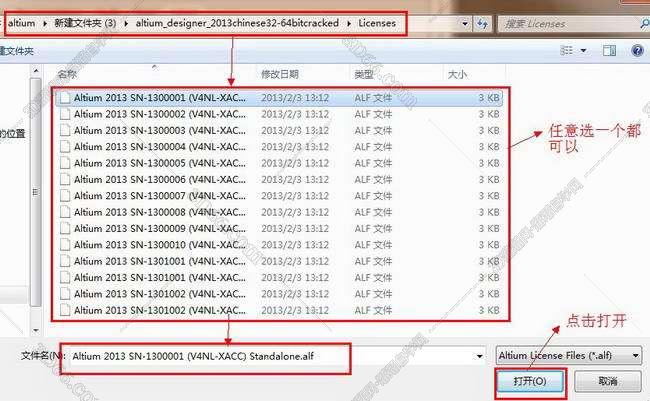
Task: Select the file Altium 2013 SN-1300009
Action: 279,228
